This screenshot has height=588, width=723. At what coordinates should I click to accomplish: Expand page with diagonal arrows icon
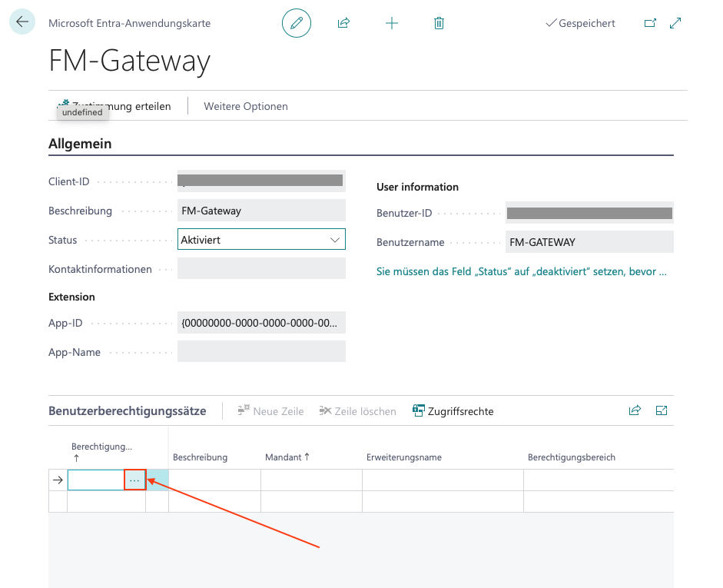[x=675, y=23]
